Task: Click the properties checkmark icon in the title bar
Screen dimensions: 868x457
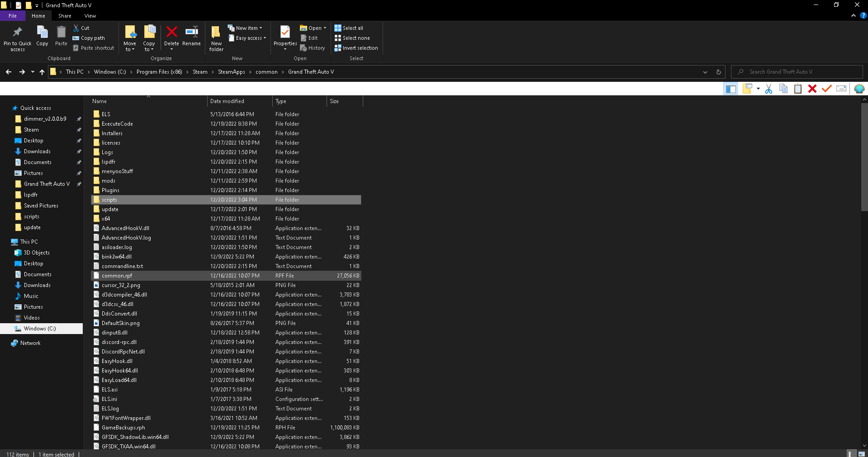Action: (x=19, y=5)
